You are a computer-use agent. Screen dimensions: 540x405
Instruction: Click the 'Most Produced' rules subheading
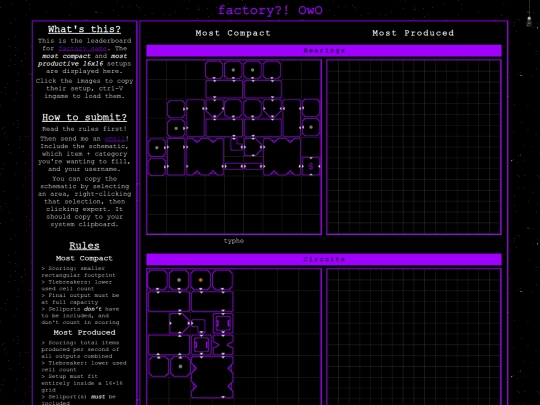pos(84,333)
